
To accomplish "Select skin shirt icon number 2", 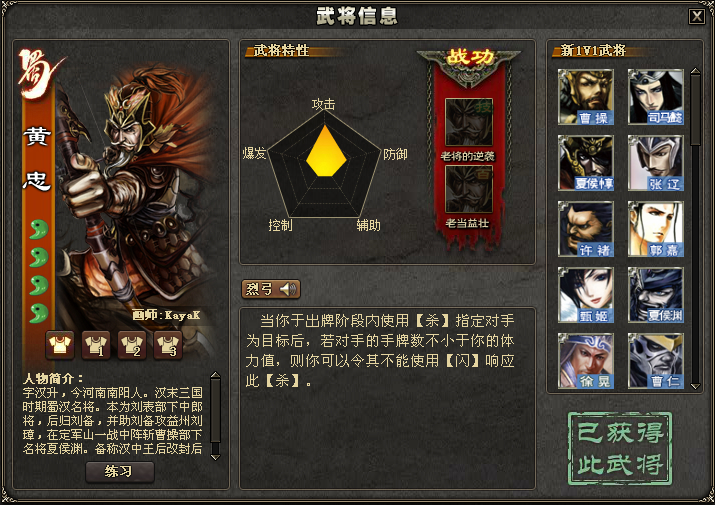I will 132,345.
